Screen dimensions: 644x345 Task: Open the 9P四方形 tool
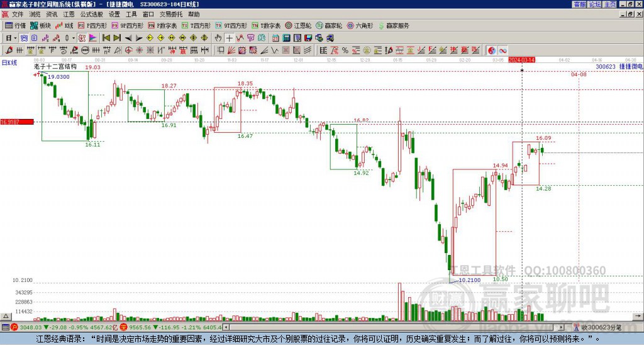click(128, 25)
